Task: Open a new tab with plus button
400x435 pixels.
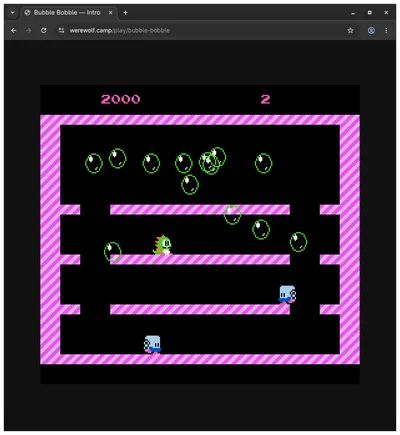Action: pyautogui.click(x=125, y=13)
